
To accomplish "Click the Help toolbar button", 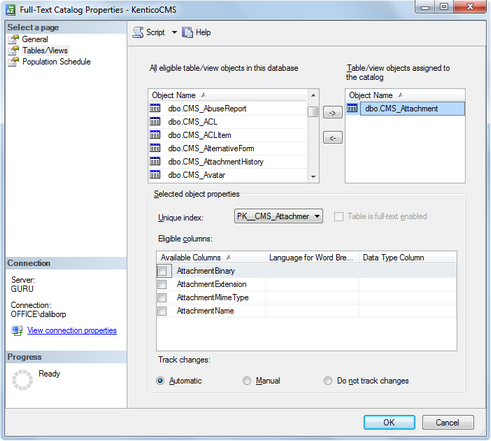I will [x=196, y=32].
